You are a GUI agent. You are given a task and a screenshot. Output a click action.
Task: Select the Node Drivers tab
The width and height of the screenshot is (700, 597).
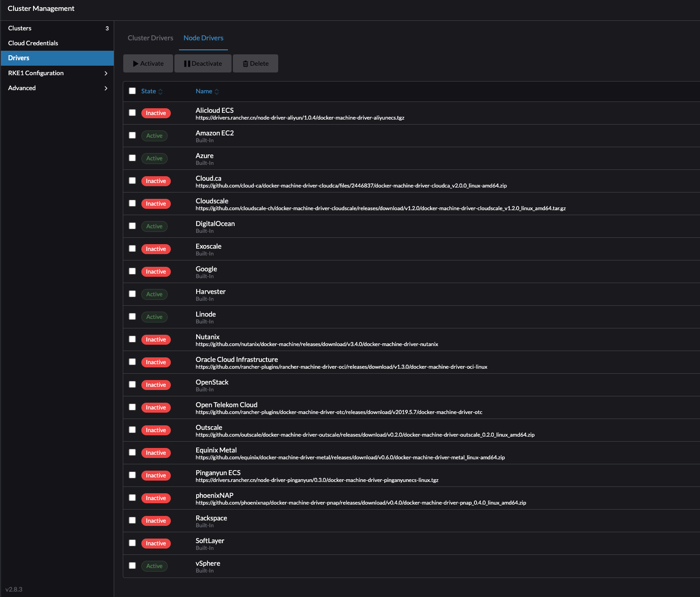[203, 38]
